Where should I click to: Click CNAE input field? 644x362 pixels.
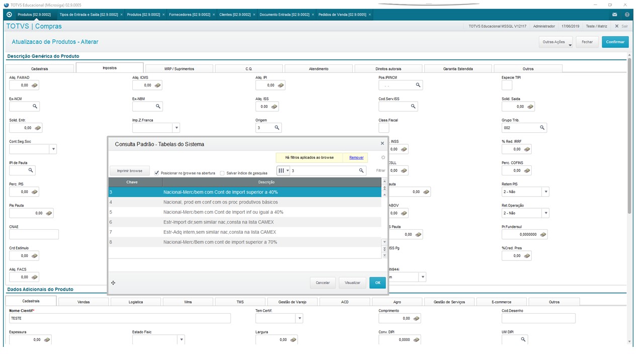click(34, 234)
